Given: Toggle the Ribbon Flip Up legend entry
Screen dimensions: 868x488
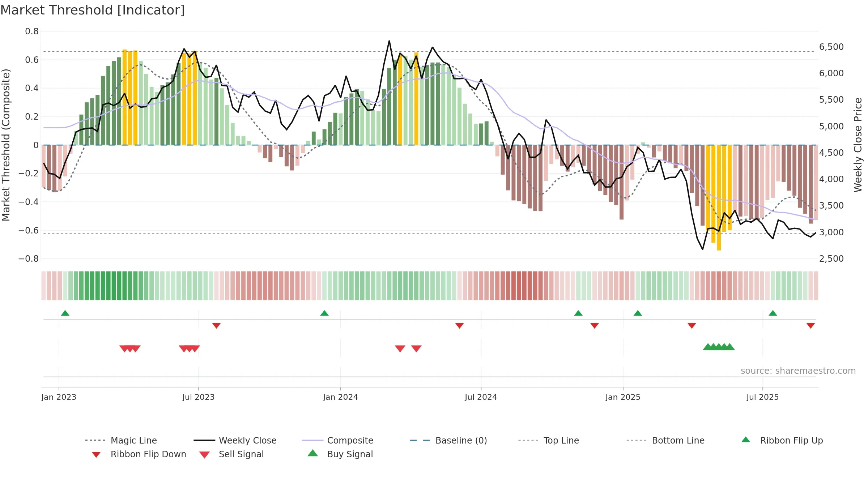Looking at the screenshot, I should [x=782, y=440].
